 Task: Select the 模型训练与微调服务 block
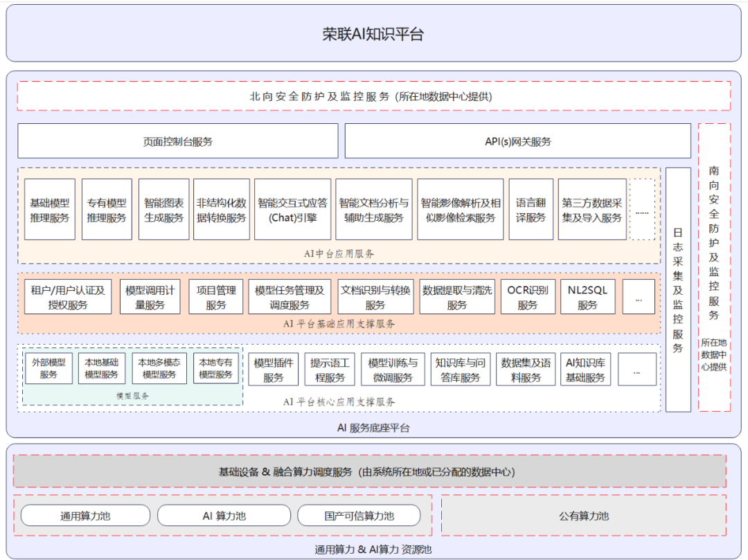click(393, 370)
